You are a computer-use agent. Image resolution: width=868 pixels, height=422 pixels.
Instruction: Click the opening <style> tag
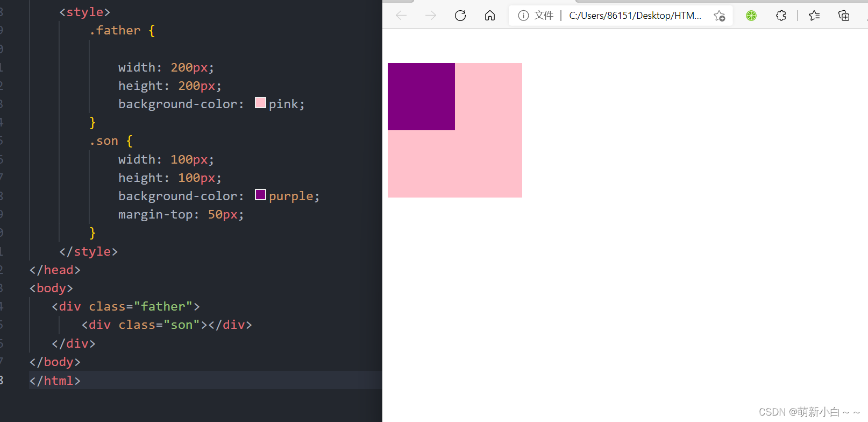[x=85, y=12]
